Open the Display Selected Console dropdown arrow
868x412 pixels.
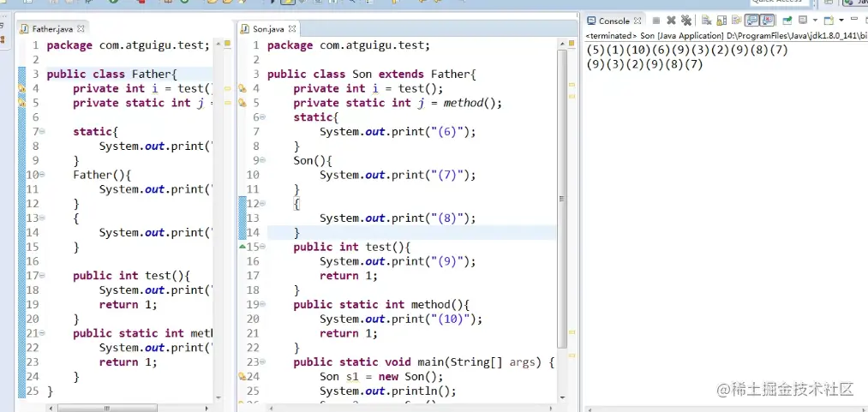coord(815,21)
